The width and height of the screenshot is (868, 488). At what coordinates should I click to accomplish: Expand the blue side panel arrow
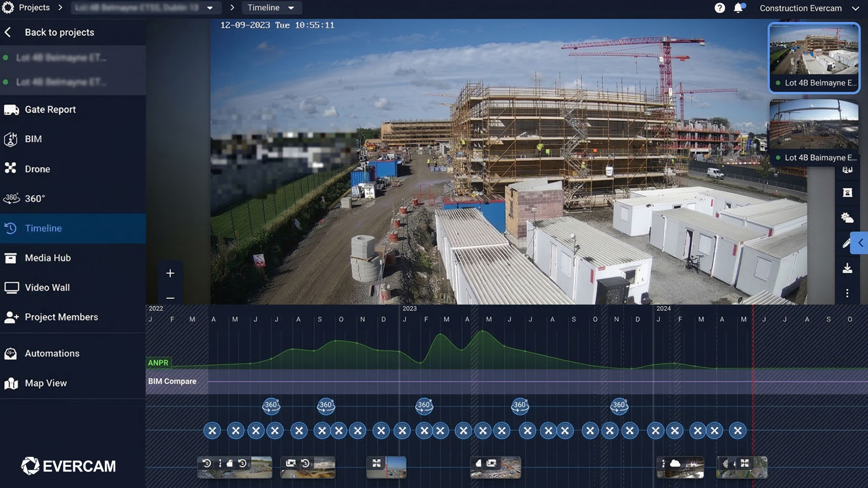(860, 243)
